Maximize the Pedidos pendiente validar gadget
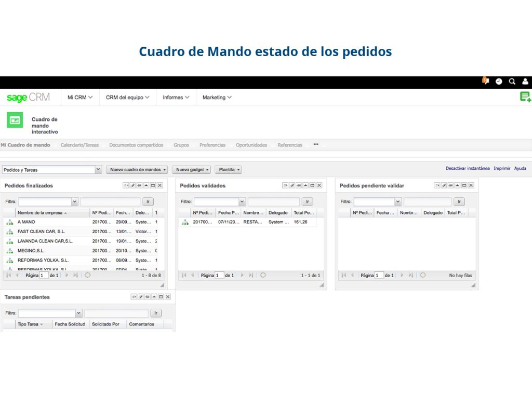The image size is (532, 395). coord(463,186)
